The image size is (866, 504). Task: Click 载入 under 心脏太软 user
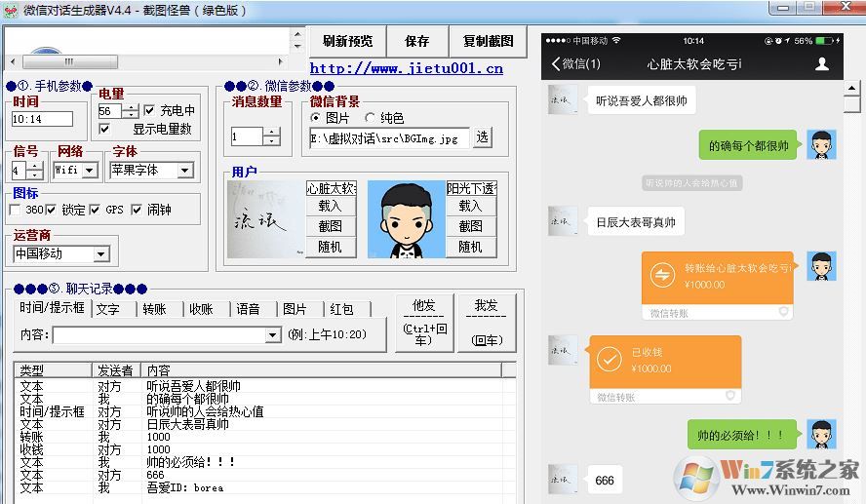331,206
